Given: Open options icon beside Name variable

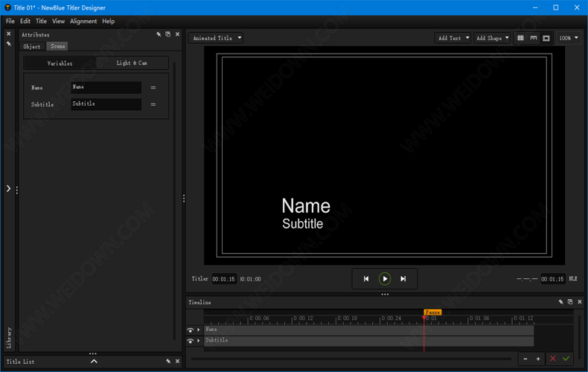Looking at the screenshot, I should 153,87.
